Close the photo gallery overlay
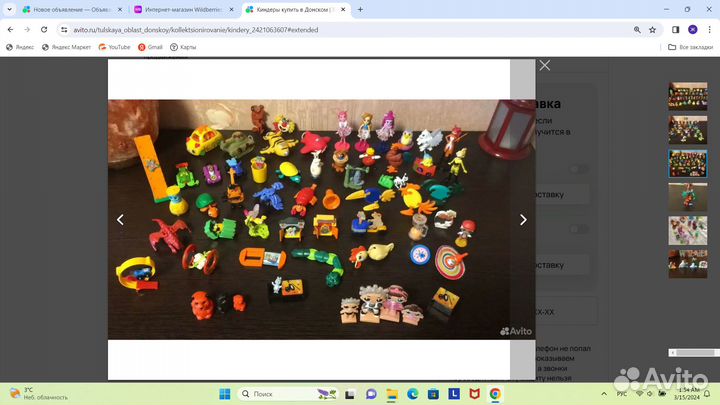Viewport: 720px width, 405px height. coord(545,66)
